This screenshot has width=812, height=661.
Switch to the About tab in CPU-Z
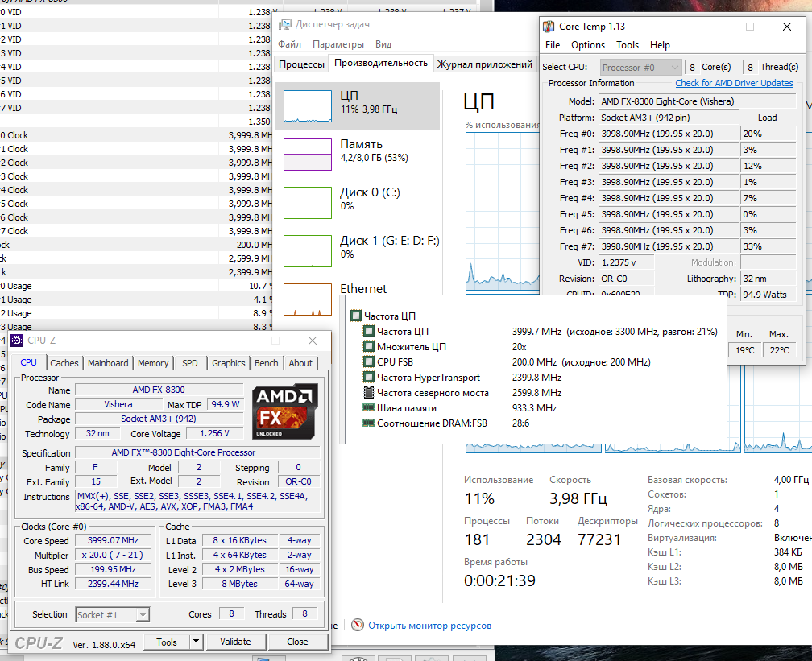click(300, 363)
